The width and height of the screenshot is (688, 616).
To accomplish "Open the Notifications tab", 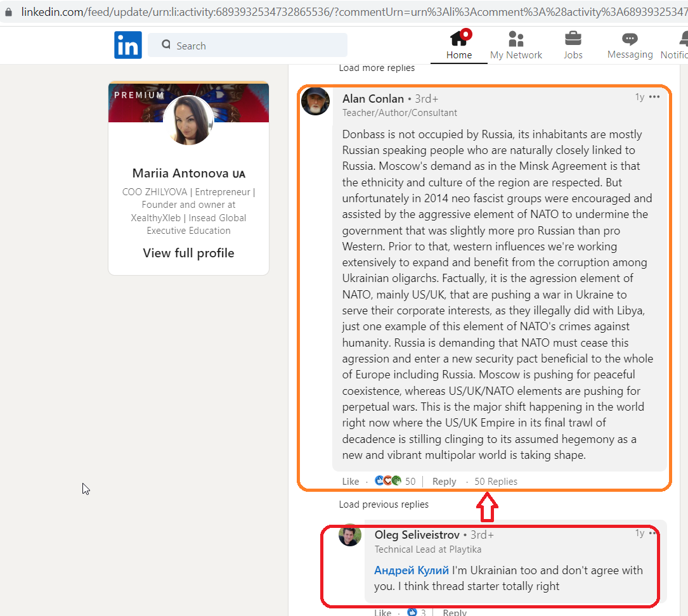I will 675,45.
